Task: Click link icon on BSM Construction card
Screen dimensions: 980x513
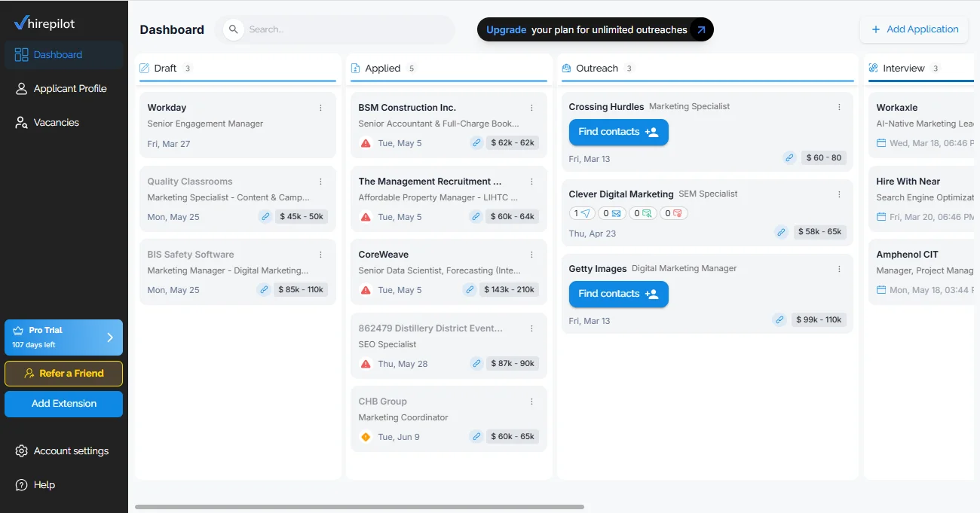Action: (476, 143)
